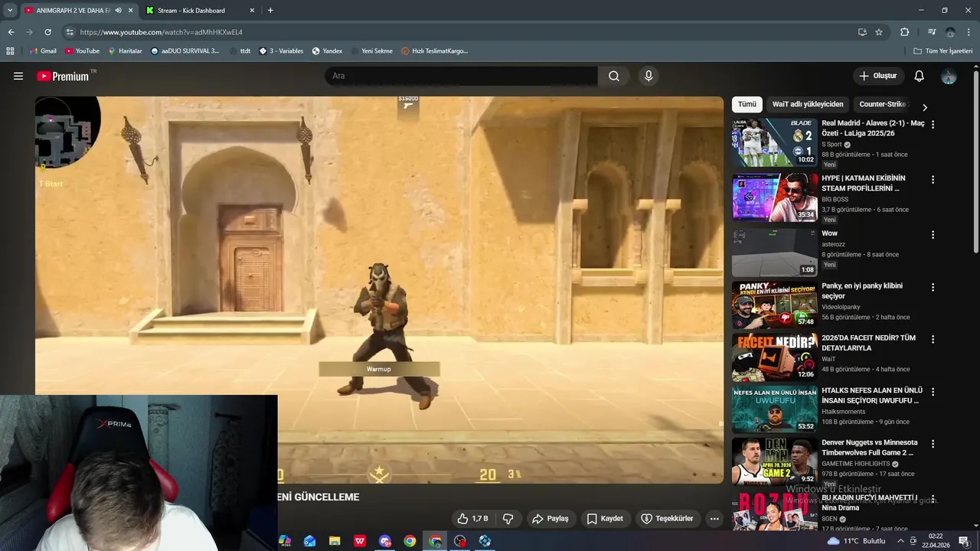The image size is (980, 551).
Task: Open Gmail bookmark
Action: pyautogui.click(x=43, y=51)
